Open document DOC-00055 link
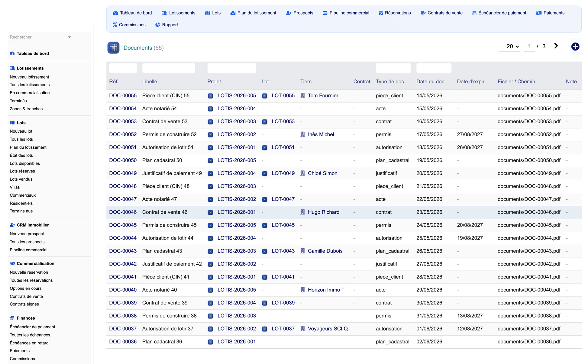This screenshot has height=364, width=588. [123, 95]
